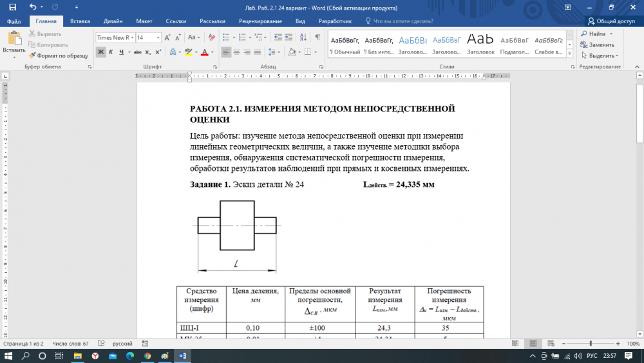Open File Explorer from taskbar
Screen dimensions: 644x363
coord(78,356)
